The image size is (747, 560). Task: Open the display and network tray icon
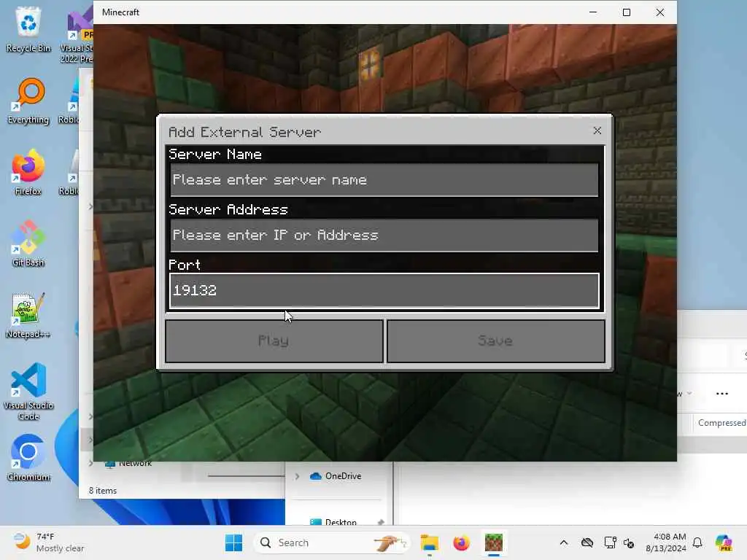(x=610, y=542)
